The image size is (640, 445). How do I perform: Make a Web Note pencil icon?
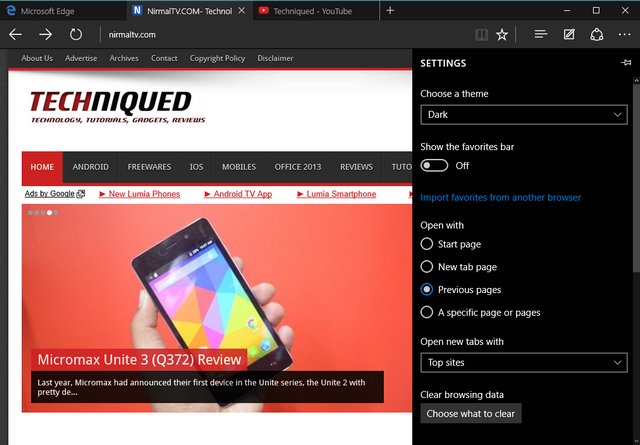569,35
